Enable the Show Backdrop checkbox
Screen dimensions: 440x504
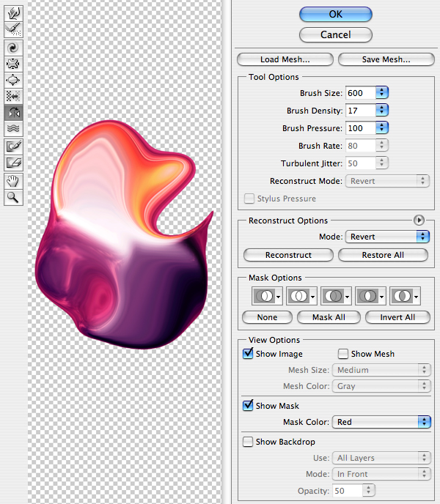(248, 442)
